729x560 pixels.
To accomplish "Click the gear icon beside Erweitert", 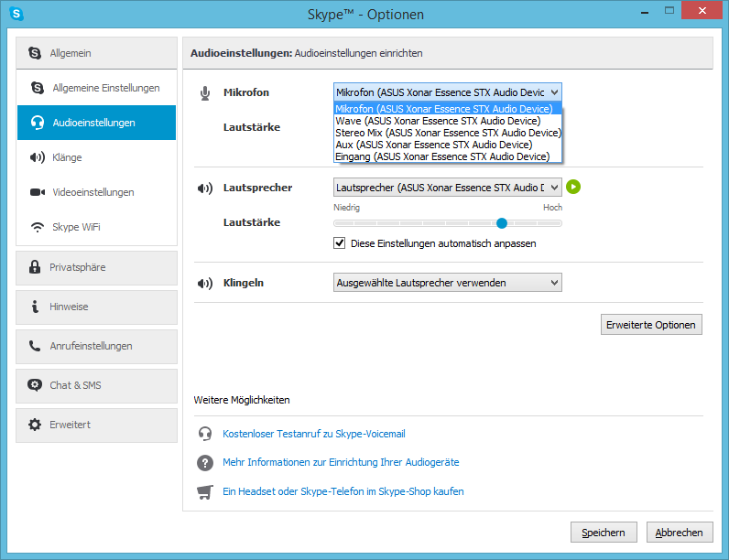I will (35, 425).
